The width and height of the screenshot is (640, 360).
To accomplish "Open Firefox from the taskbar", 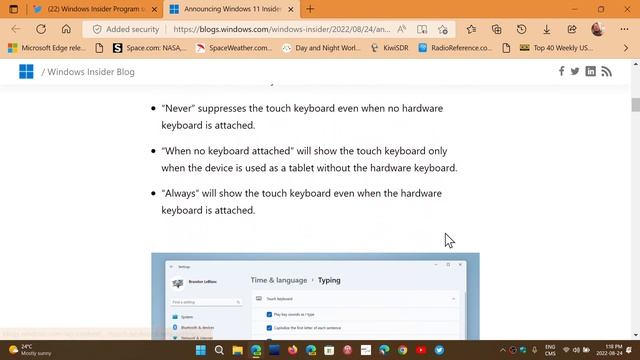I will (293, 350).
